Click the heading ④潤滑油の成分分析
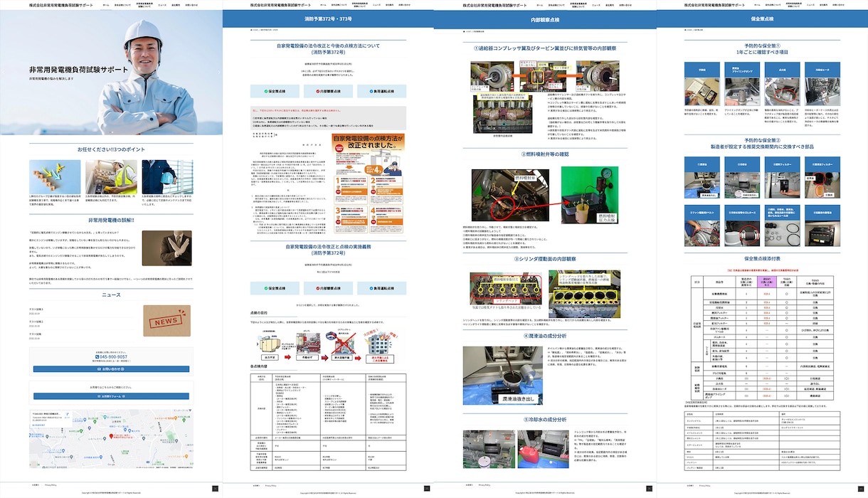The height and width of the screenshot is (498, 868). tap(544, 336)
